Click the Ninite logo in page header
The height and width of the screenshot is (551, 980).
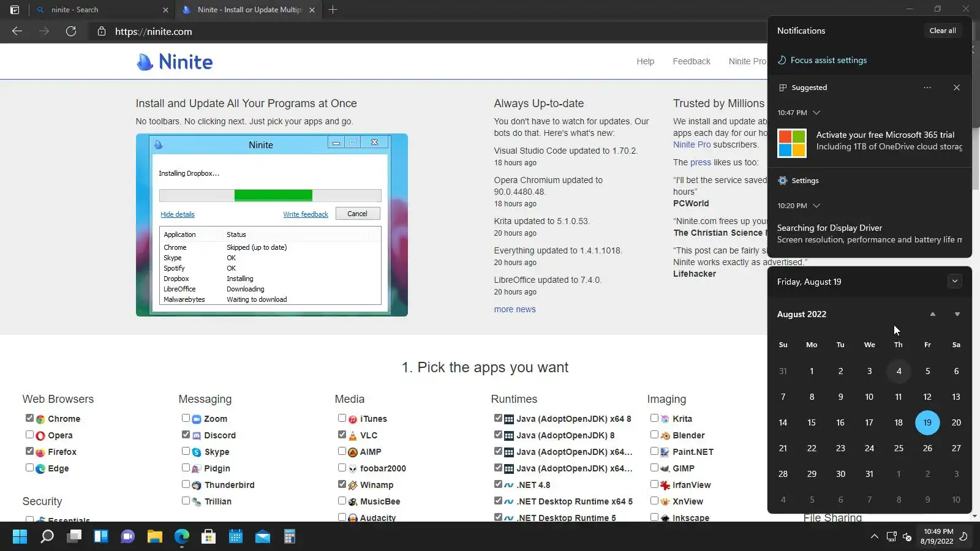pyautogui.click(x=175, y=62)
